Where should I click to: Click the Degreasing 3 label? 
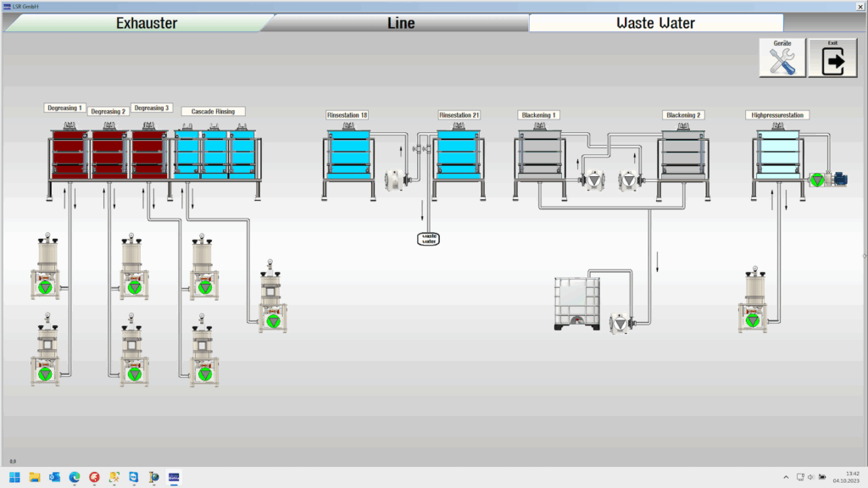[x=152, y=108]
